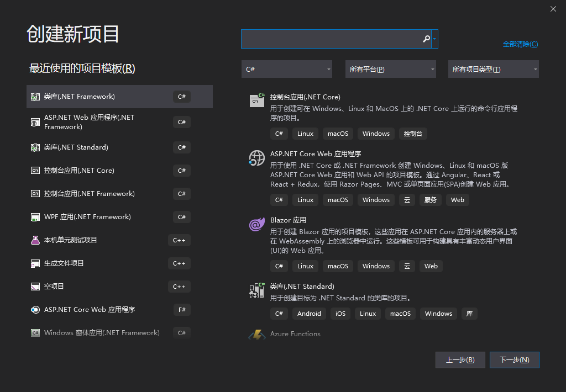Click the C++ badge on 空项目 row
This screenshot has width=566, height=392.
179,287
